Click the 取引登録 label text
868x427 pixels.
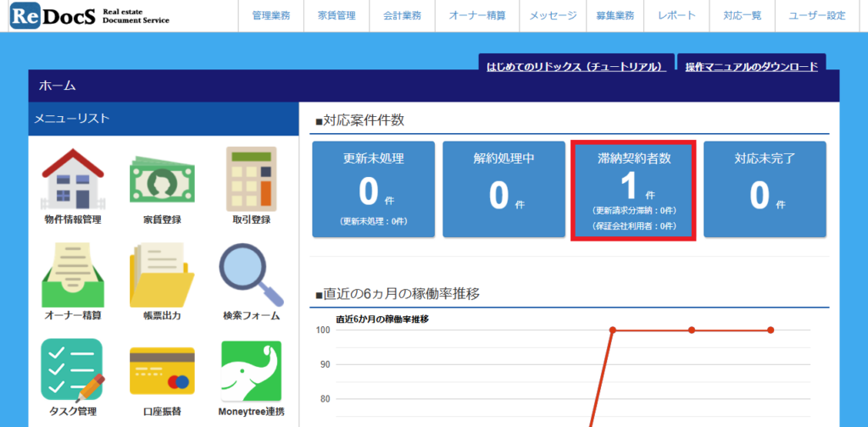click(x=251, y=219)
